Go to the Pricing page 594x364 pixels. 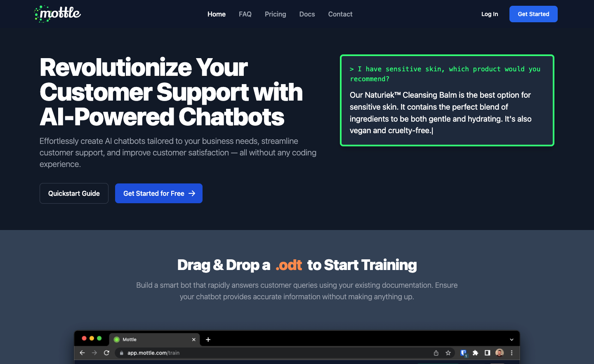(275, 14)
